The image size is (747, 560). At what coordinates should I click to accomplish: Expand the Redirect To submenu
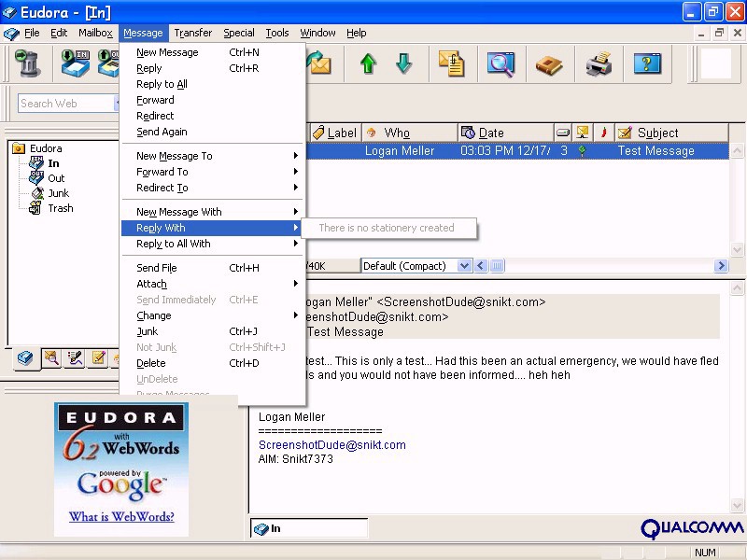[x=213, y=188]
